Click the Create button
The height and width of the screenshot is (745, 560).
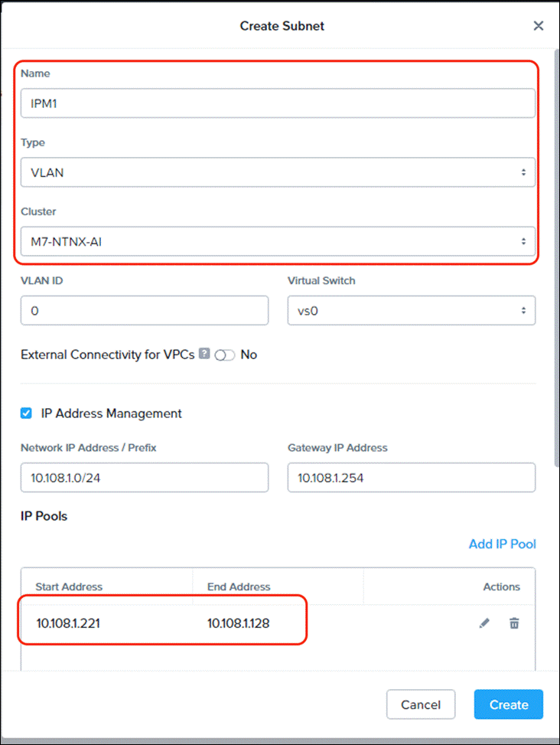[508, 704]
